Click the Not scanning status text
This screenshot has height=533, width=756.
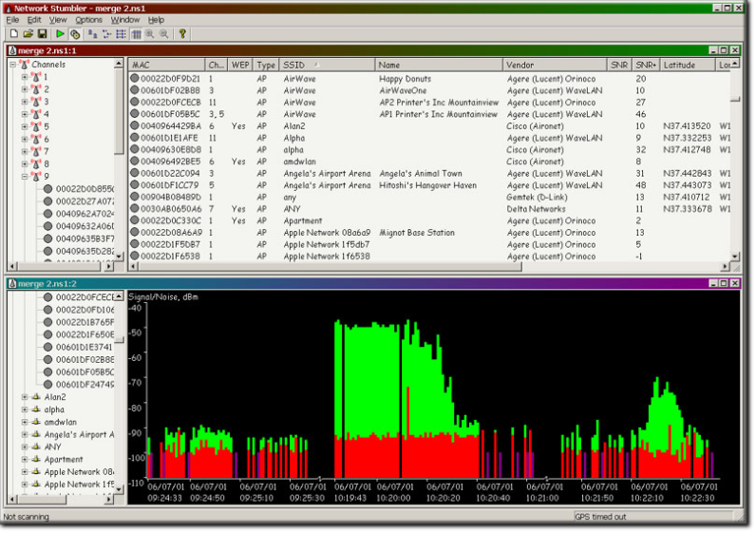tap(26, 517)
